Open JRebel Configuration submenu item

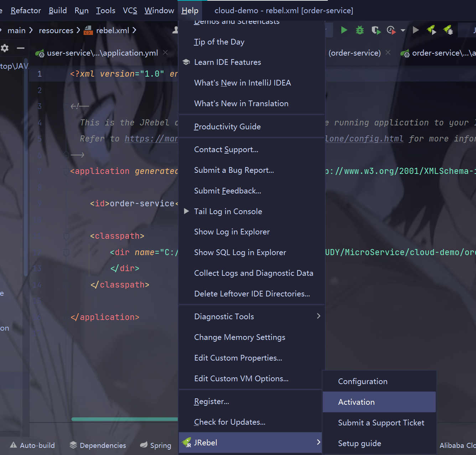pos(379,381)
